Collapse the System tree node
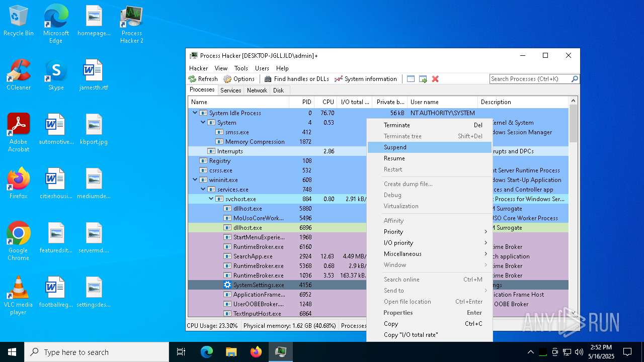The width and height of the screenshot is (644, 362). pyautogui.click(x=203, y=123)
